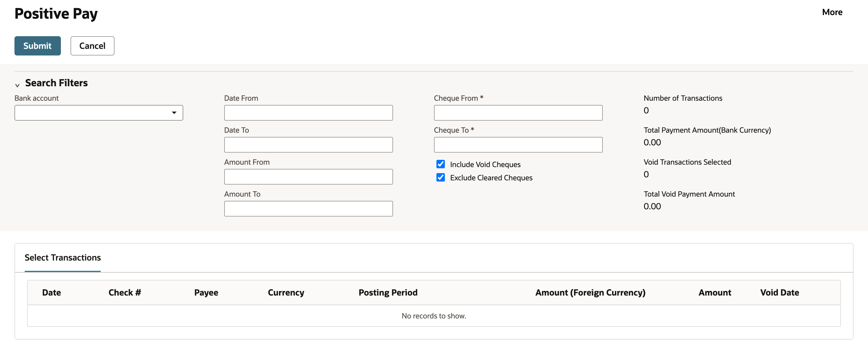This screenshot has height=345, width=868.
Task: Click the Check # column header
Action: coord(125,293)
